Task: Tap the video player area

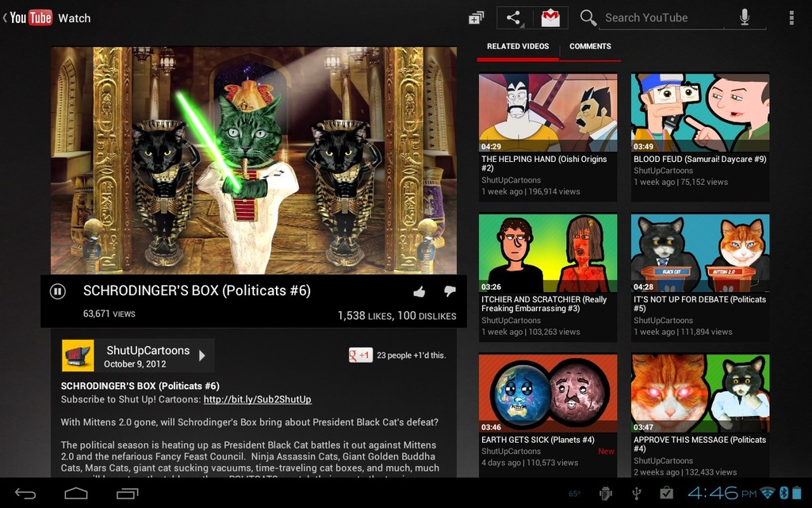Action: [x=254, y=160]
